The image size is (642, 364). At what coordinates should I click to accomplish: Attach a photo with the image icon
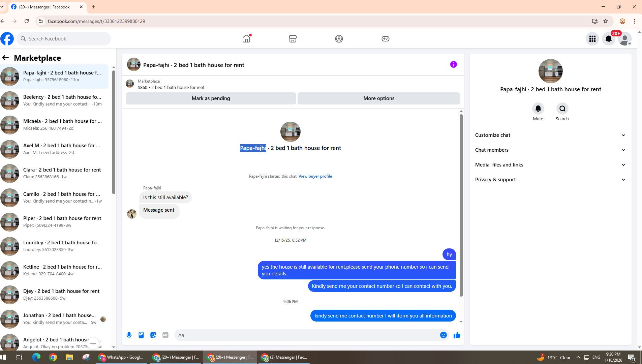(x=141, y=335)
